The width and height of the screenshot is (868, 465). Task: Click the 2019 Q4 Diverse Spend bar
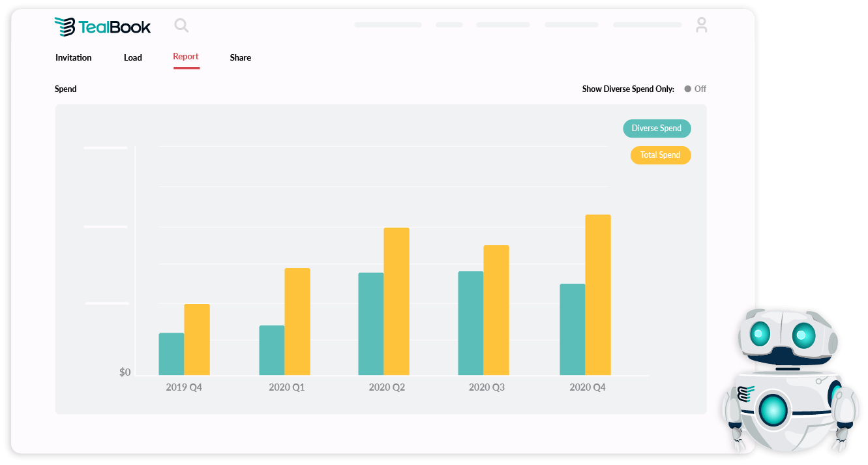pos(172,354)
